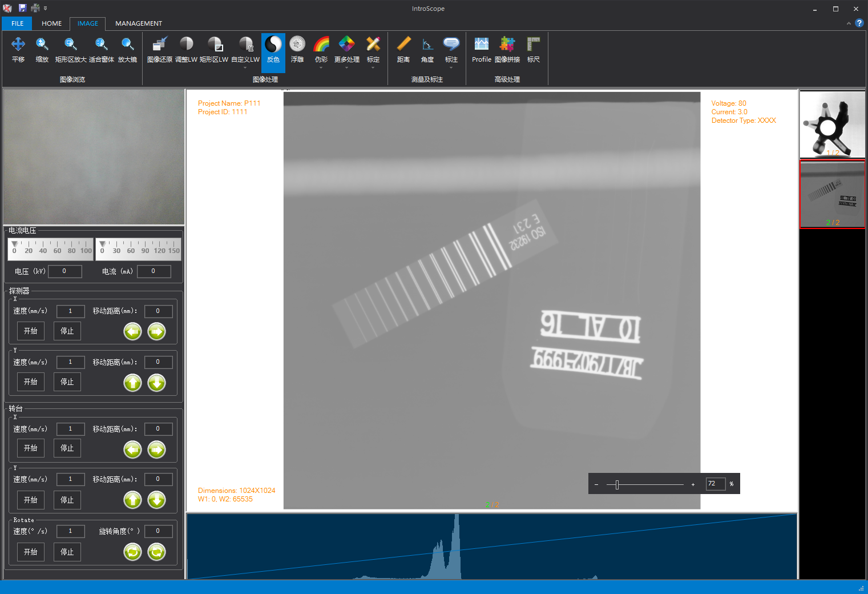Select the 角度 angle measurement tool
Screen dimensions: 868x594
tap(427, 50)
